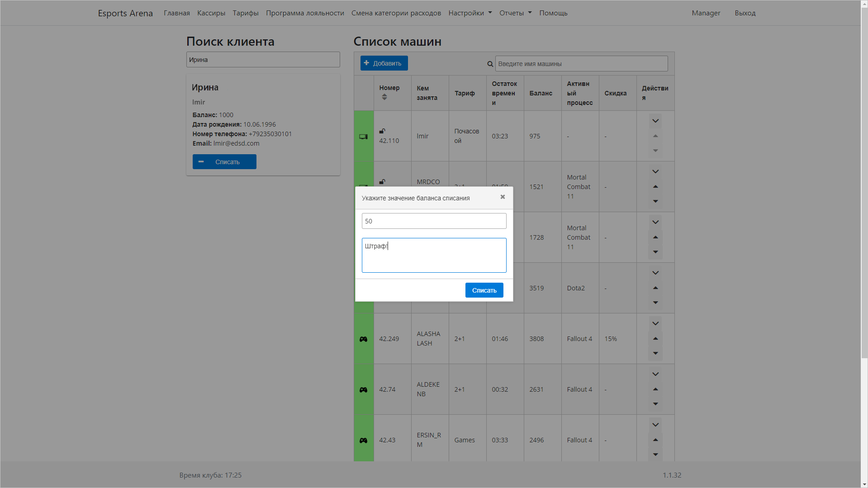Click the monitor icon for machine 42.110
Viewport: 868px width, 488px height.
(x=363, y=137)
